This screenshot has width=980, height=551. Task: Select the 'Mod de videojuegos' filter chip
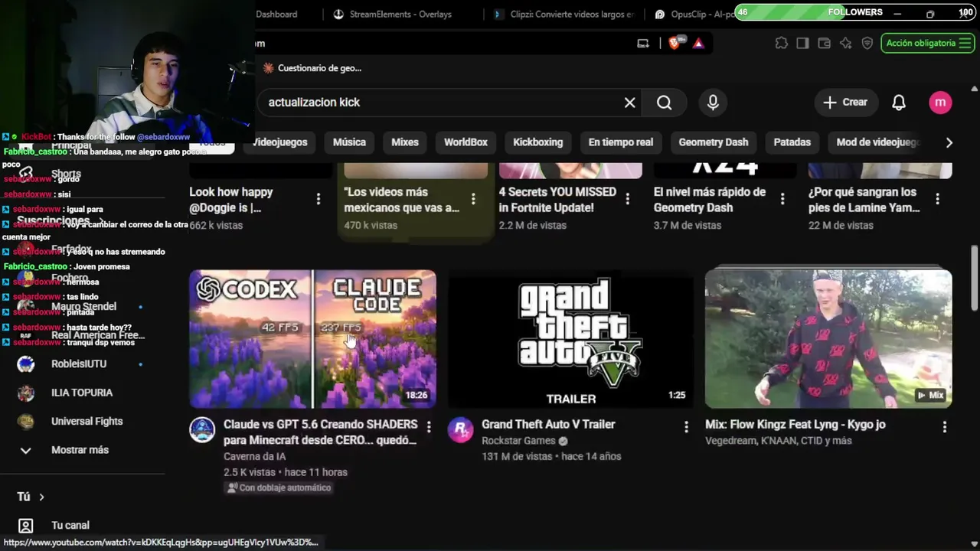pyautogui.click(x=878, y=142)
